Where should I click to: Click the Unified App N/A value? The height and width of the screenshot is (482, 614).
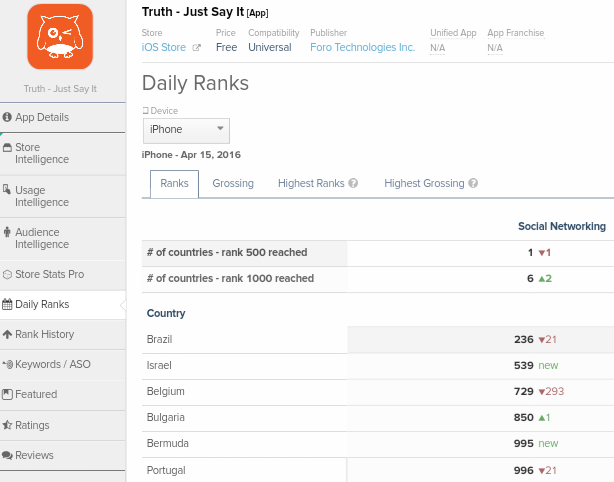point(437,48)
